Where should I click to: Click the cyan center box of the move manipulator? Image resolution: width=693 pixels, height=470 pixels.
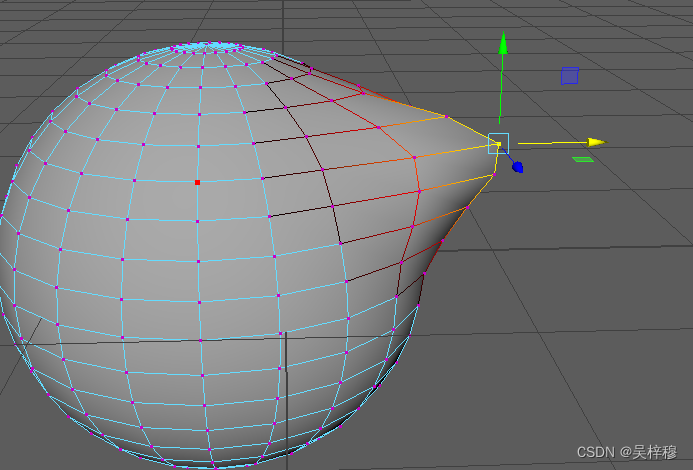(x=499, y=144)
